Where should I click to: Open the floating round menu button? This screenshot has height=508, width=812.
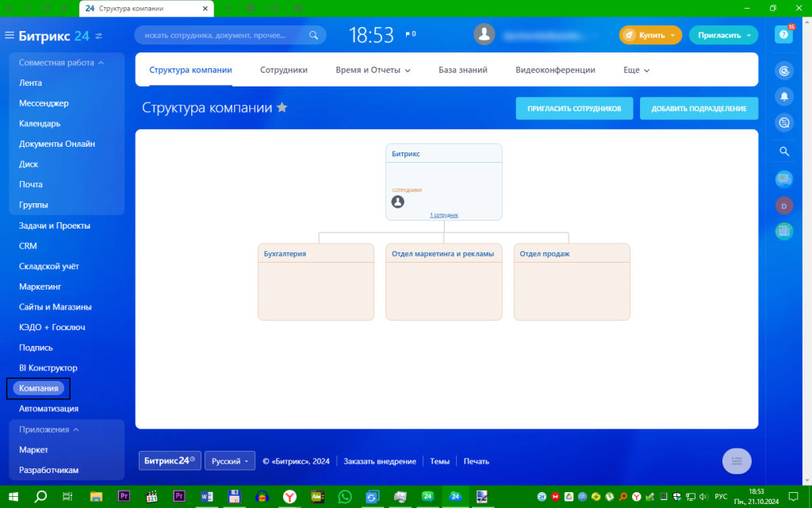(737, 461)
